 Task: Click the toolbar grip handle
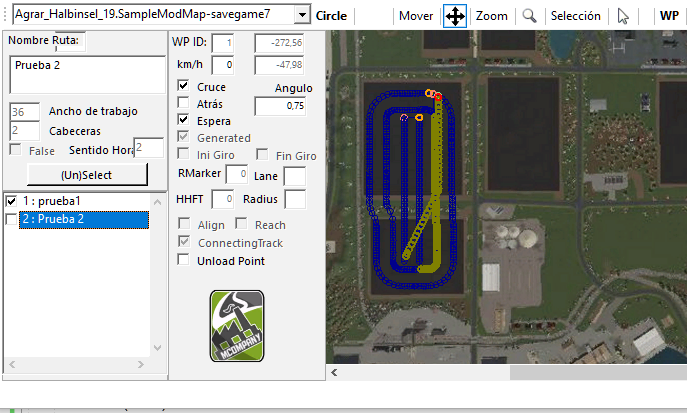click(x=5, y=15)
